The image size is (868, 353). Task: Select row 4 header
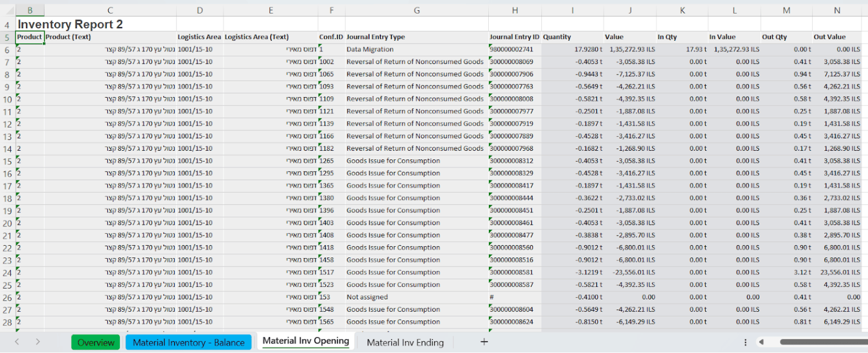pos(7,25)
